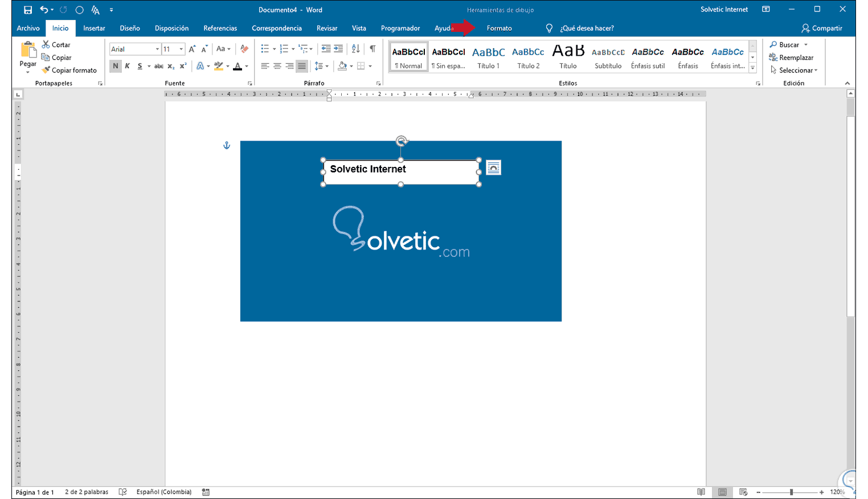Open the Formato drawing tools tab
Screen dimensions: 868x499
(x=499, y=28)
